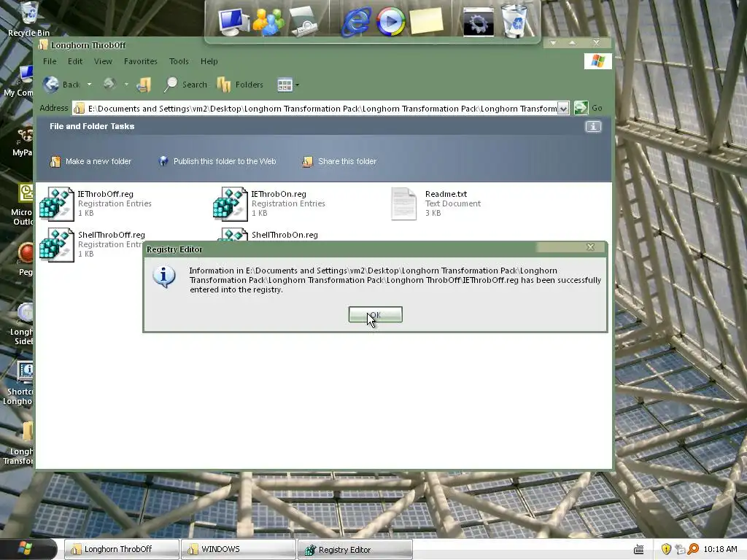Select the IEThrobOff.reg file icon
This screenshot has width=747, height=560.
pyautogui.click(x=57, y=204)
